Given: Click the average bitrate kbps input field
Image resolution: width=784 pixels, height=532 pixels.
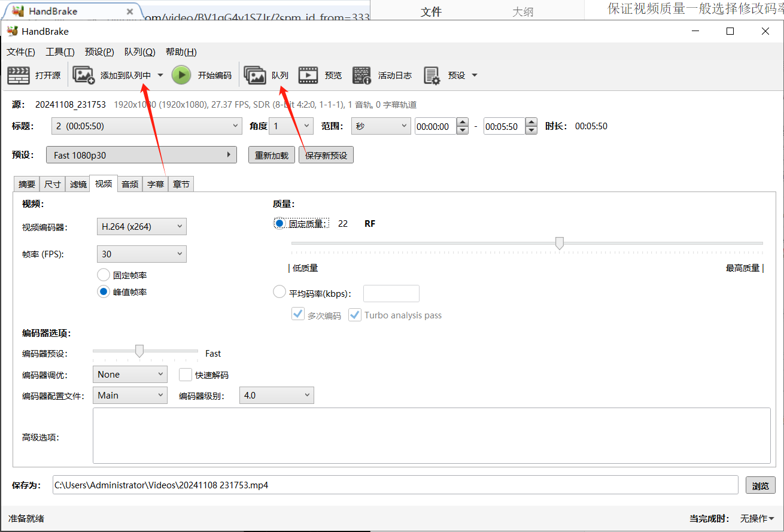Looking at the screenshot, I should pyautogui.click(x=391, y=293).
